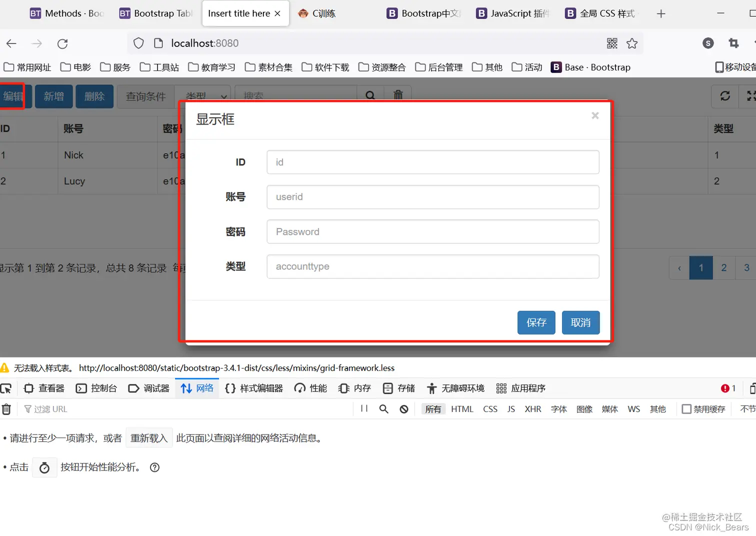The height and width of the screenshot is (536, 756).
Task: Enable the 禁用缓存 checkbox
Action: (x=687, y=409)
